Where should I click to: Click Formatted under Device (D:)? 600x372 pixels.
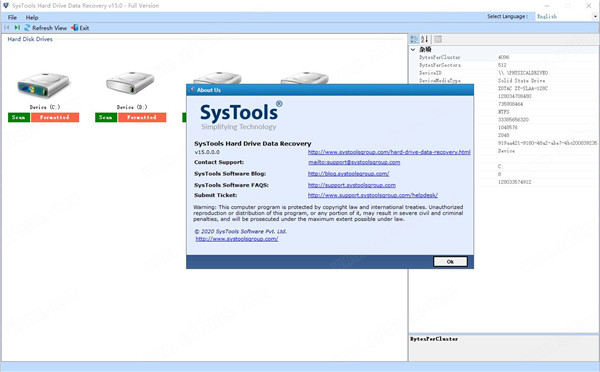pos(142,117)
